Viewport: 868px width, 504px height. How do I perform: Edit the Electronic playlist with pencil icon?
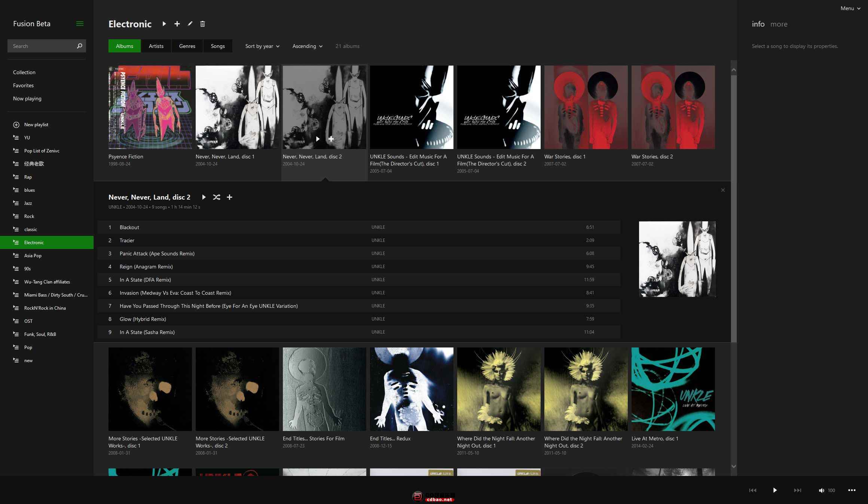(190, 24)
